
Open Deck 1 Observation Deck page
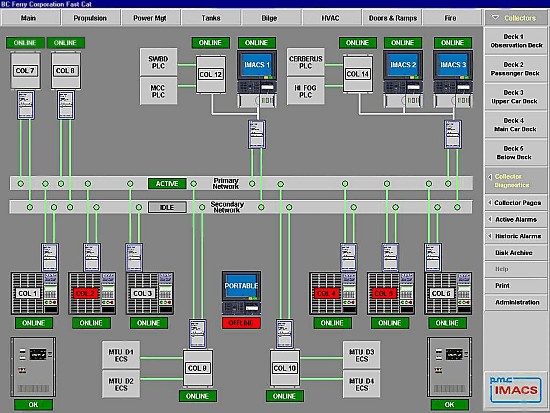516,41
